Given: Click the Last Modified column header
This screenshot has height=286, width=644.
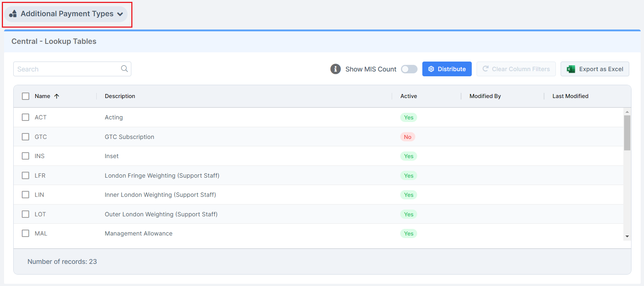Looking at the screenshot, I should click(x=570, y=96).
